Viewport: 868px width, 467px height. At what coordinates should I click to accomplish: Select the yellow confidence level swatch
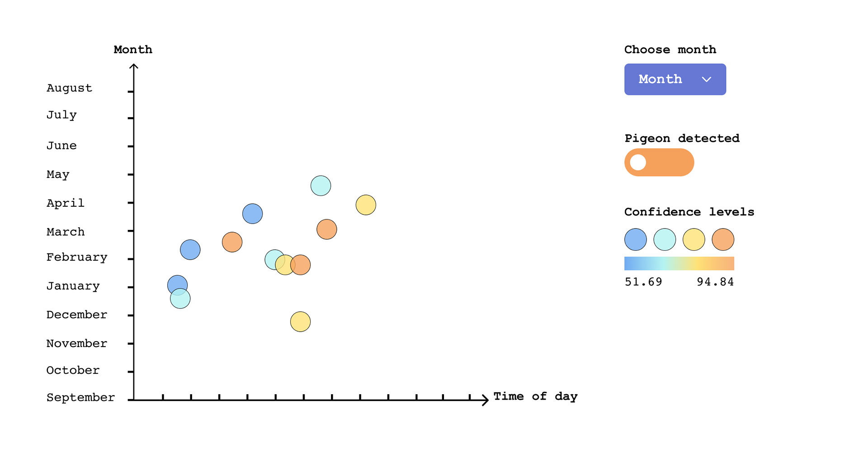[x=693, y=239]
